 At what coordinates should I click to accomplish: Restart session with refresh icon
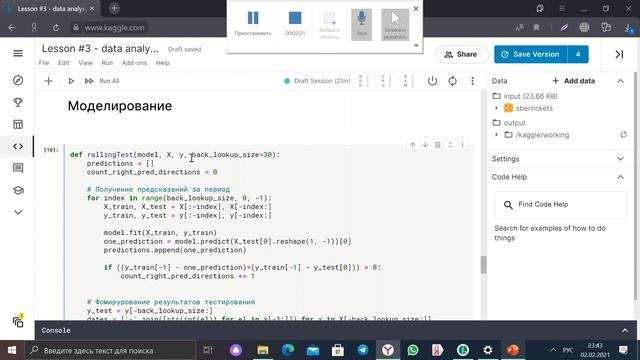pos(452,81)
